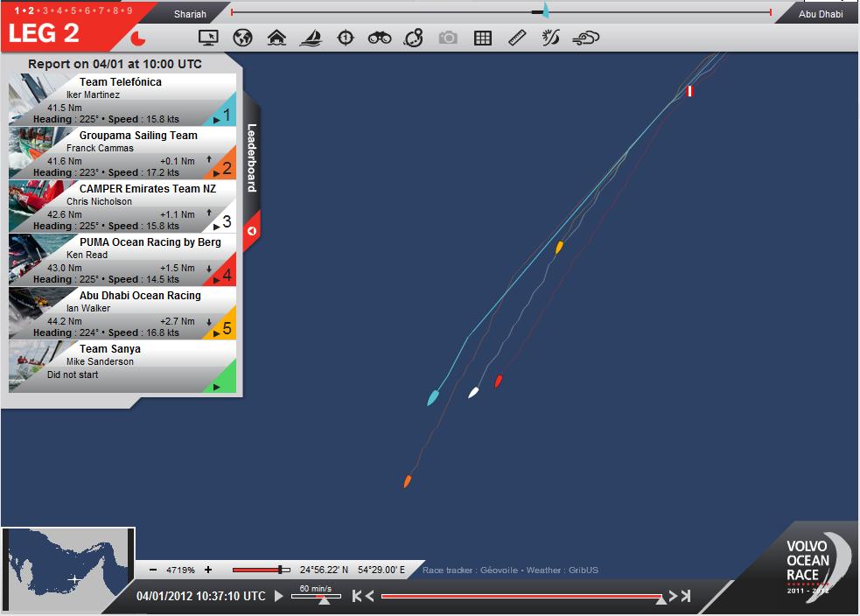Click the sailboat fleet icon in toolbar
Image resolution: width=860 pixels, height=616 pixels.
point(311,38)
